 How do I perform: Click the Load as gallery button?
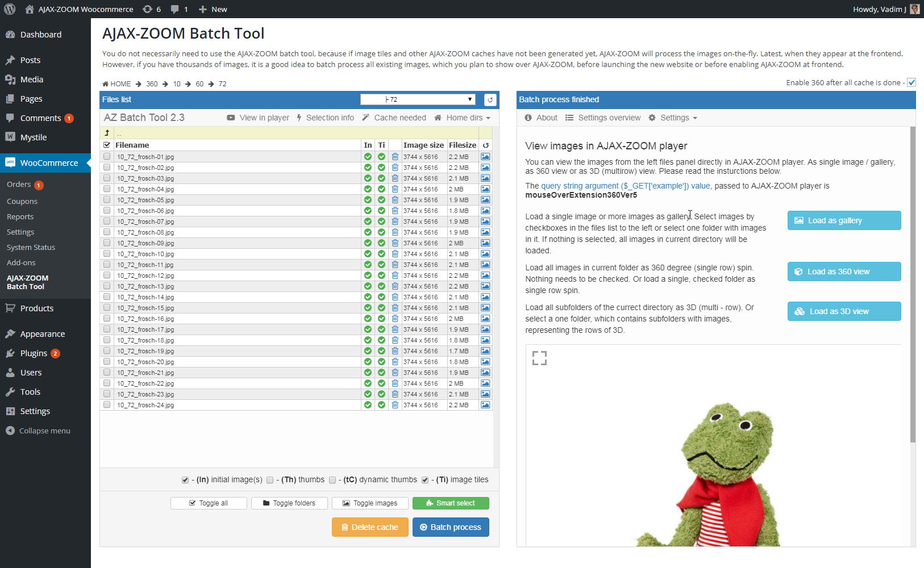point(844,220)
